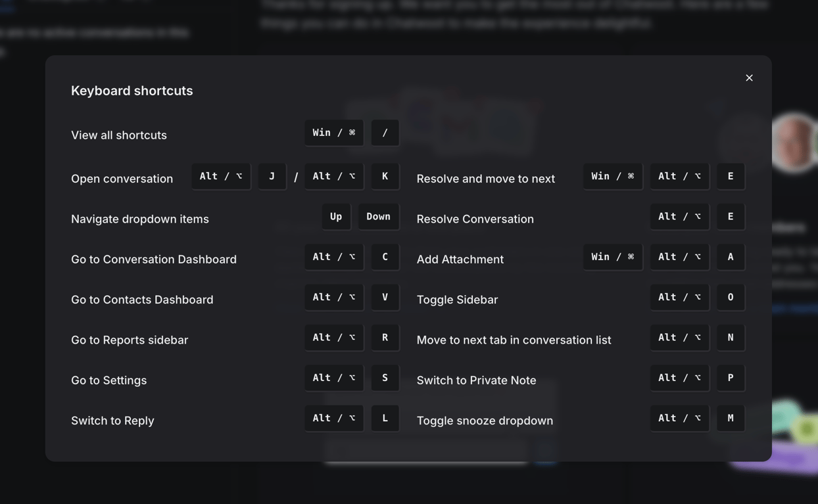
Task: Click the K key badge for Open conversation
Action: [x=385, y=176]
